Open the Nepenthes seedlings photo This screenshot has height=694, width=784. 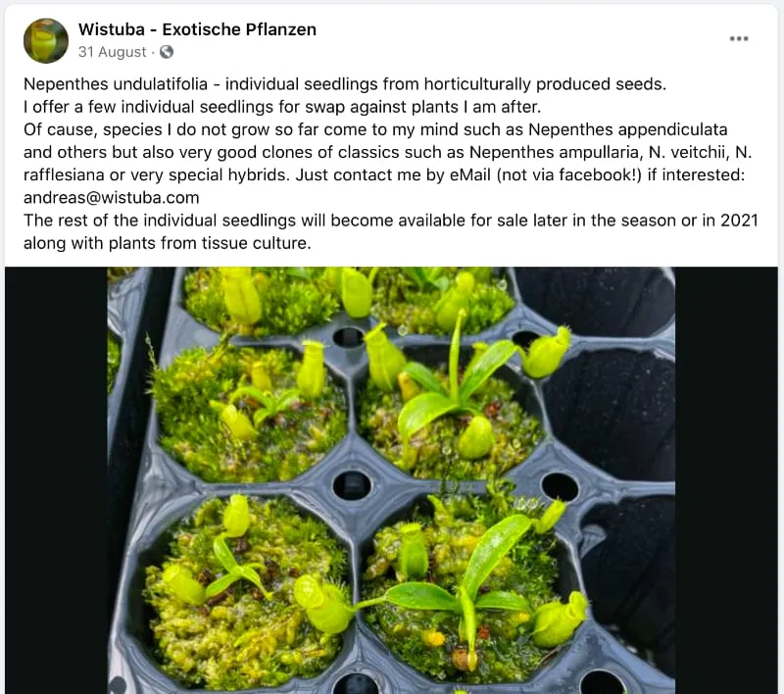390,480
